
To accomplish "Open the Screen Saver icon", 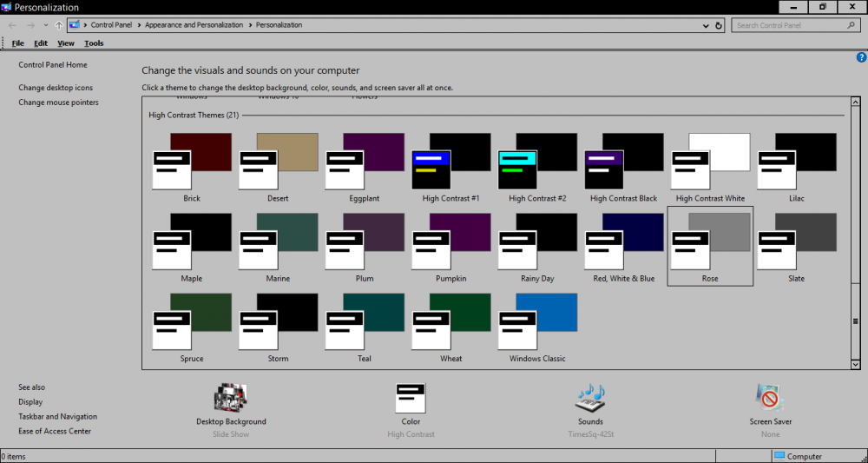I will [x=770, y=398].
